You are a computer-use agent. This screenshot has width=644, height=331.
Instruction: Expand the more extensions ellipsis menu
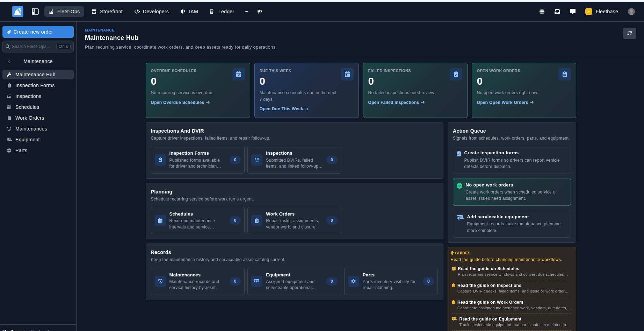click(x=246, y=12)
